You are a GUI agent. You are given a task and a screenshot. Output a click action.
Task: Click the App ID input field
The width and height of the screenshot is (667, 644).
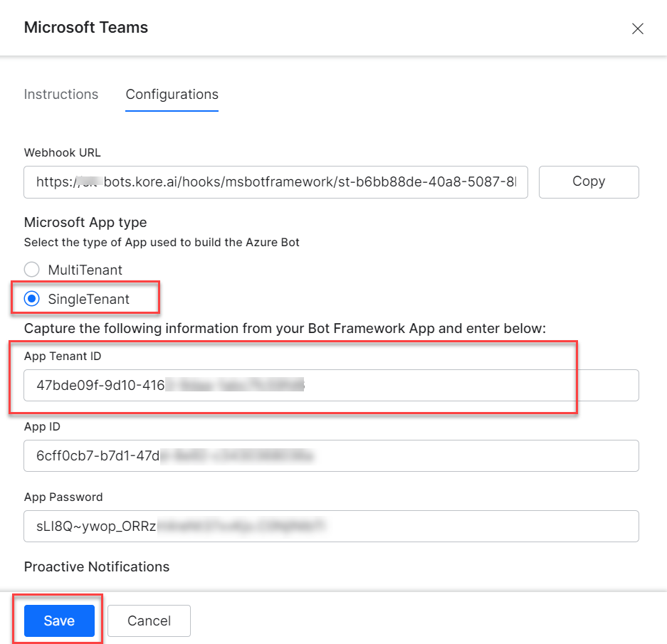pyautogui.click(x=331, y=455)
